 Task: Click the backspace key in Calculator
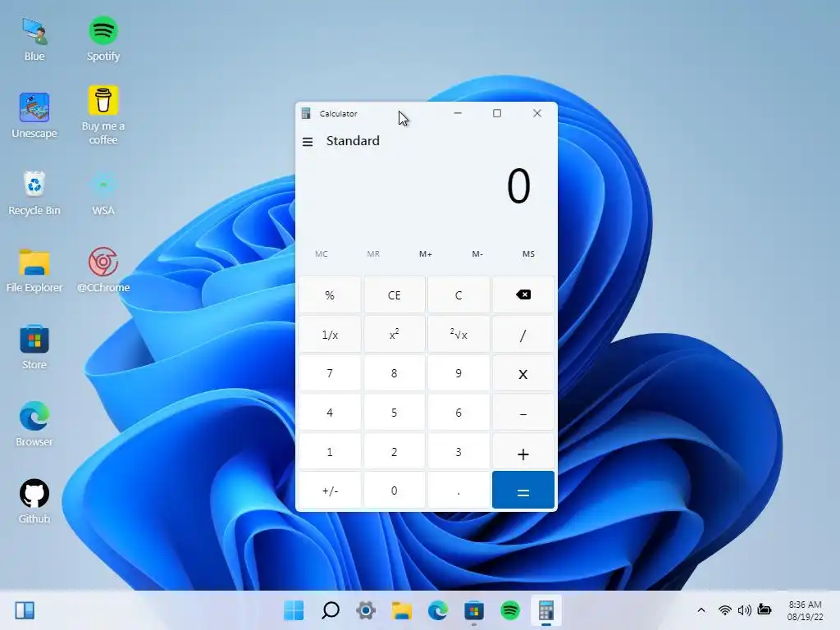coord(523,294)
